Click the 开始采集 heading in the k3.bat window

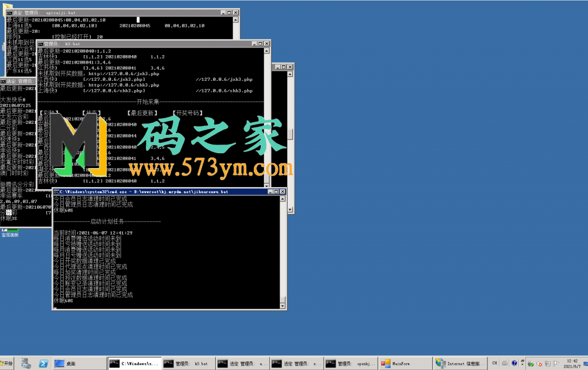click(x=148, y=102)
